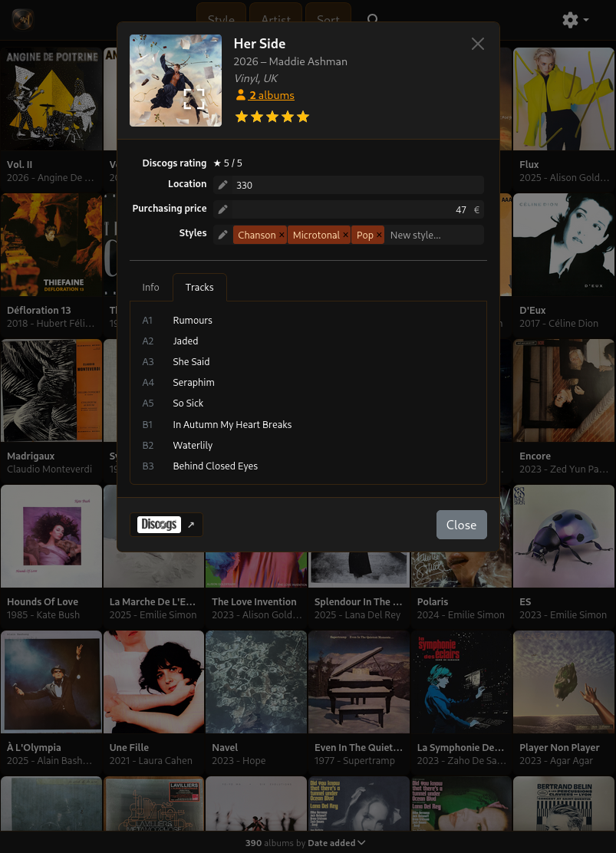Viewport: 616px width, 853px height.
Task: Click the Polaris album title
Action: (433, 601)
